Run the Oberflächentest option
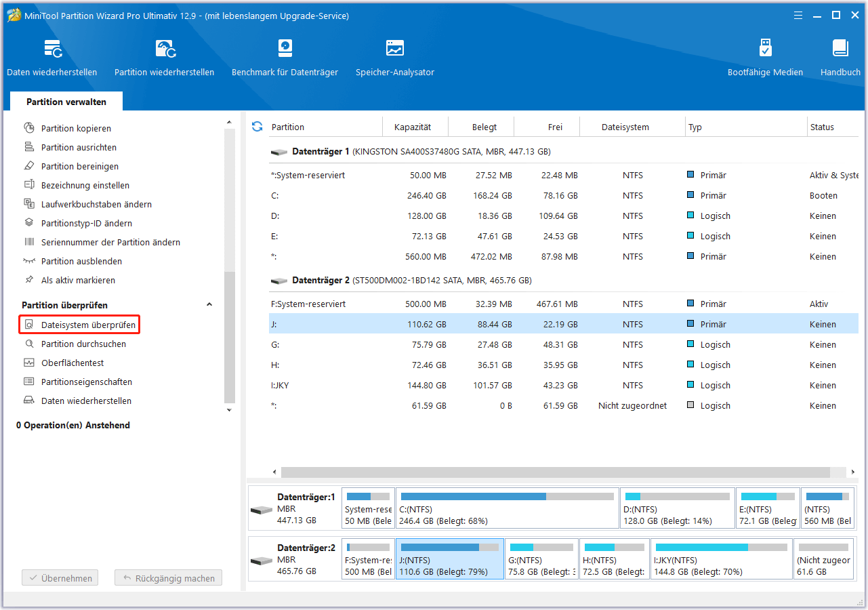Image resolution: width=868 pixels, height=610 pixels. 73,363
